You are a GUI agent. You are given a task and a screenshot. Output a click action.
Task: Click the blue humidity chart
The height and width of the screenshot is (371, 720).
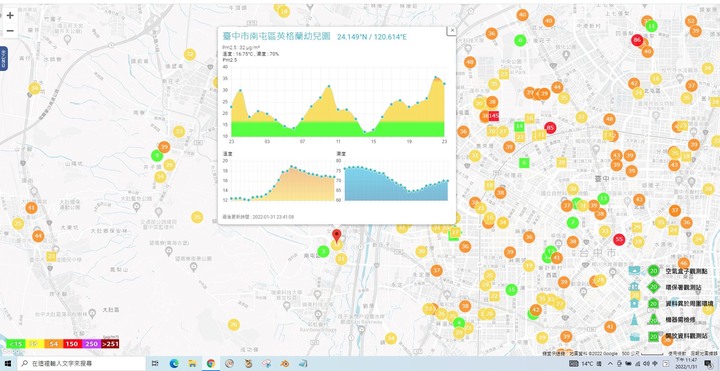396,180
